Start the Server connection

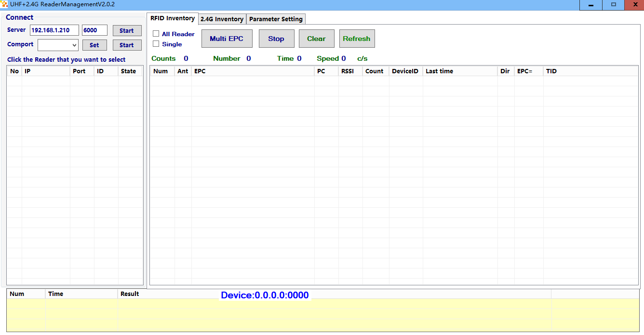click(127, 30)
